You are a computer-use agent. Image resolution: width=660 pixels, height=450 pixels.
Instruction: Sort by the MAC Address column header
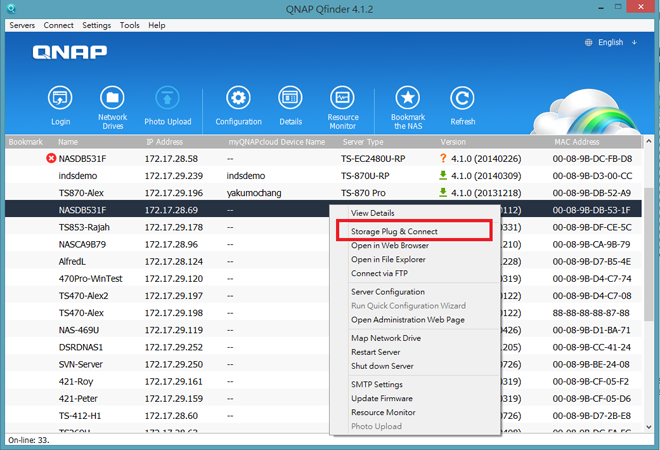click(576, 142)
